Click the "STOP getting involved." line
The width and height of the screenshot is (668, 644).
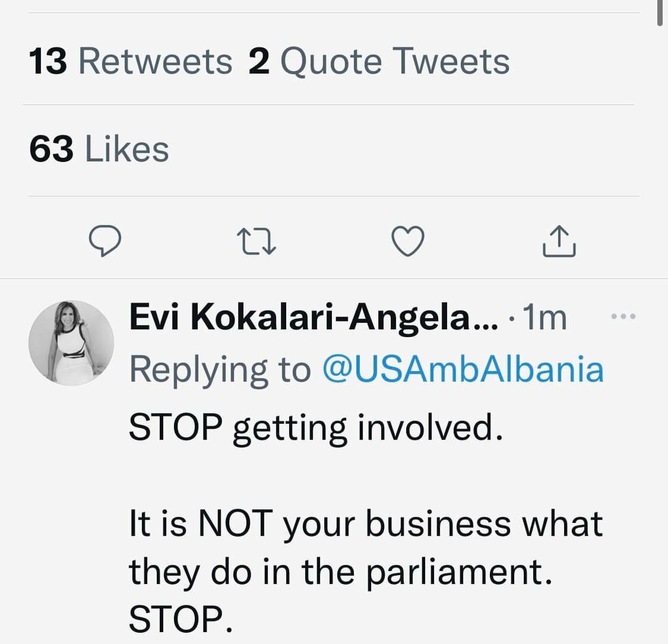point(316,429)
